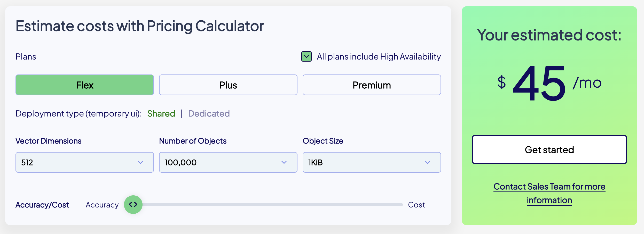Select the Shared deployment type
Image resolution: width=644 pixels, height=234 pixels.
161,113
